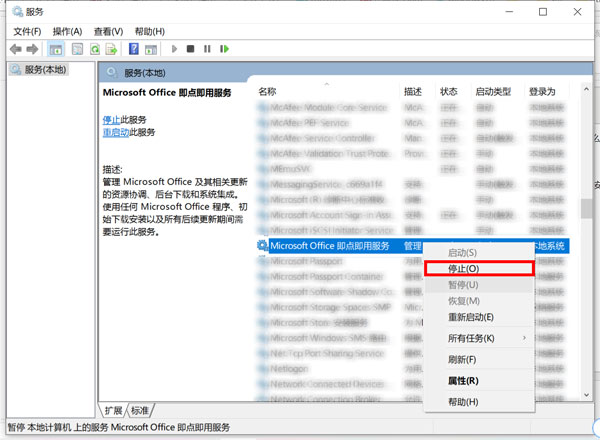Pause service with toolbar pause icon

207,49
